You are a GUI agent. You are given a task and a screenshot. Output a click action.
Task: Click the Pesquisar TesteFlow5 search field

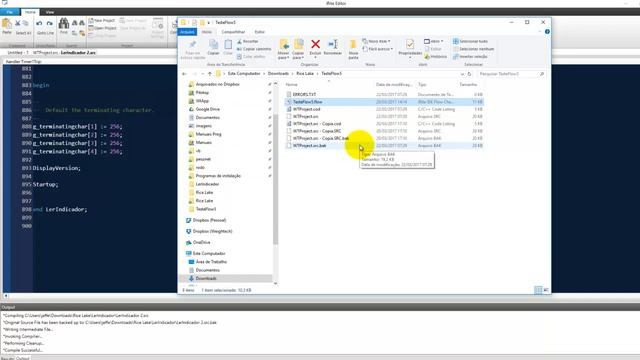click(x=511, y=74)
